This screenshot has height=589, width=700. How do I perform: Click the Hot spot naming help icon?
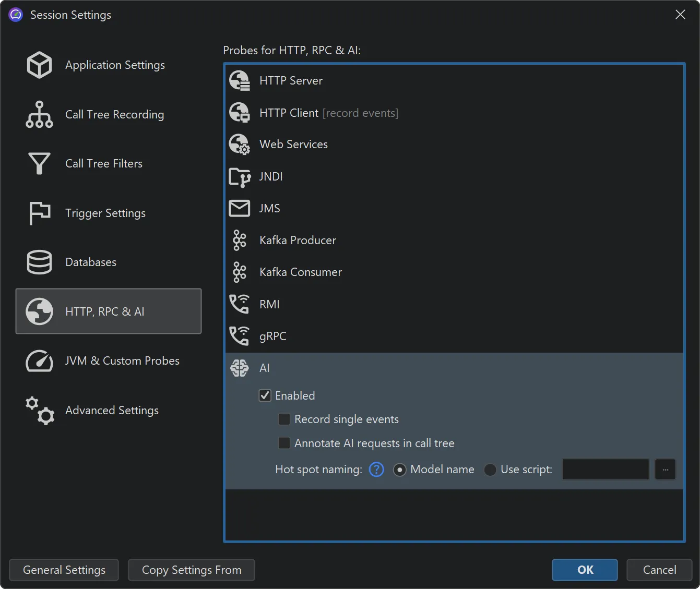pos(376,470)
